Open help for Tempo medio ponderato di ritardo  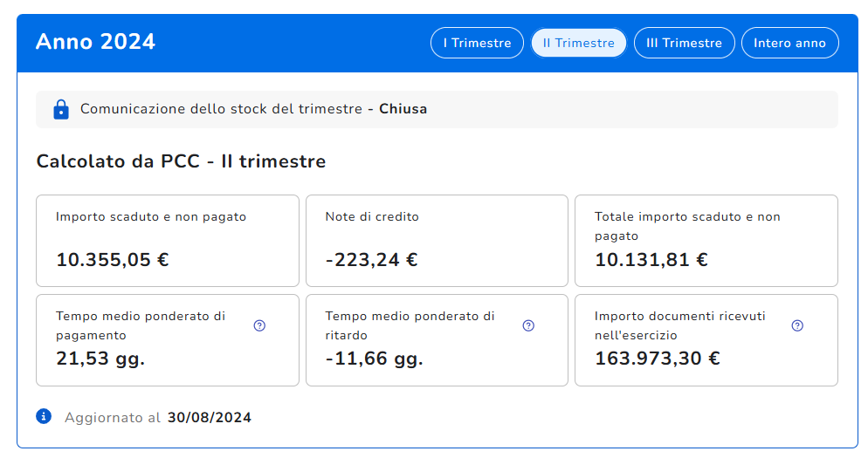(528, 325)
